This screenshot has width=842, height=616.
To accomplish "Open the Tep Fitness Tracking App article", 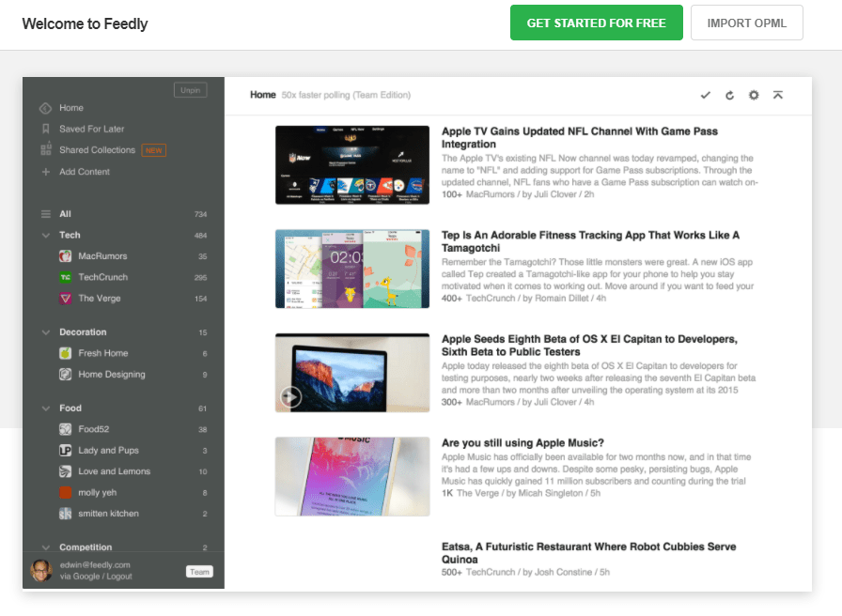I will 590,241.
